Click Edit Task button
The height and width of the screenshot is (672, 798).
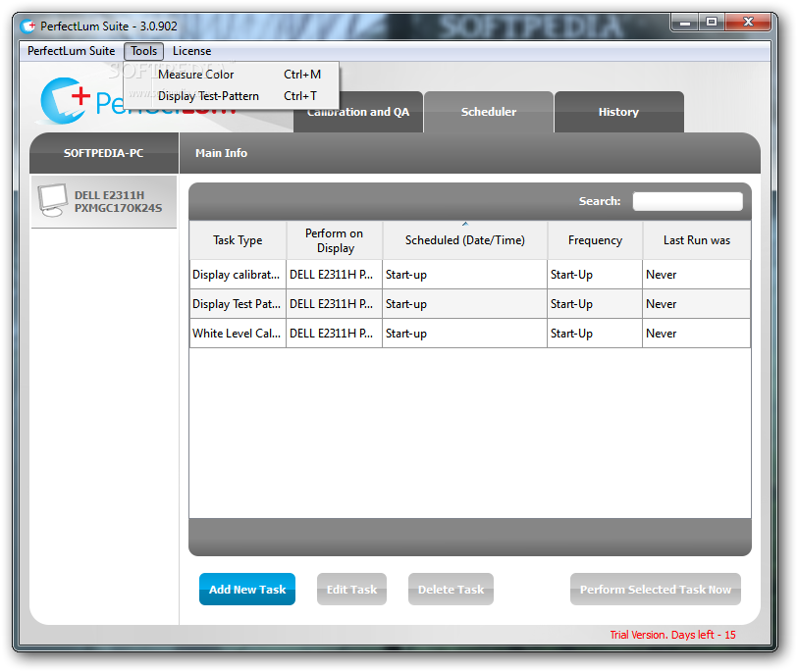tap(351, 589)
